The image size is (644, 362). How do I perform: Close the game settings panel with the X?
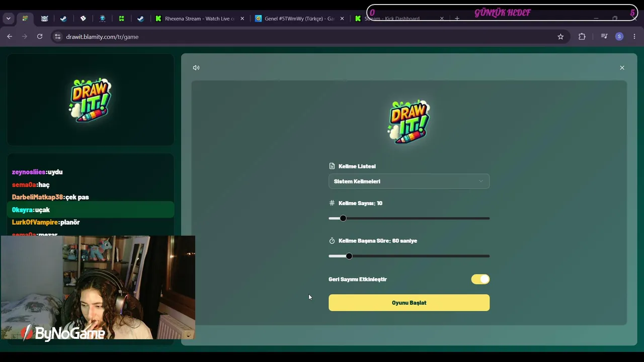(622, 68)
